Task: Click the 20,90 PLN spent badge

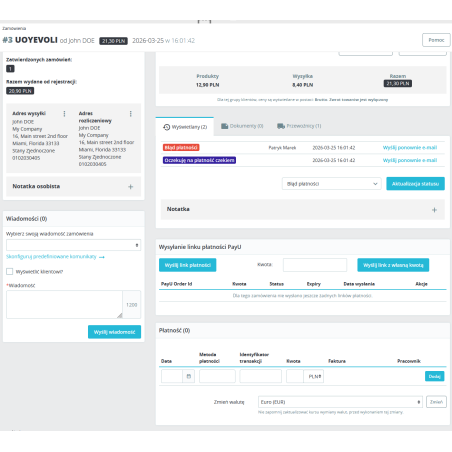Action: tap(20, 91)
